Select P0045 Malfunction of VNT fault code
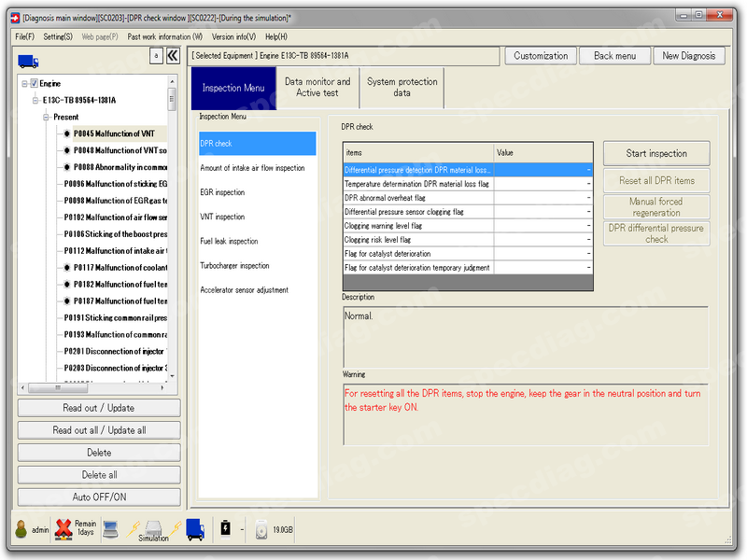Screen dimensions: 747x560 [114, 133]
